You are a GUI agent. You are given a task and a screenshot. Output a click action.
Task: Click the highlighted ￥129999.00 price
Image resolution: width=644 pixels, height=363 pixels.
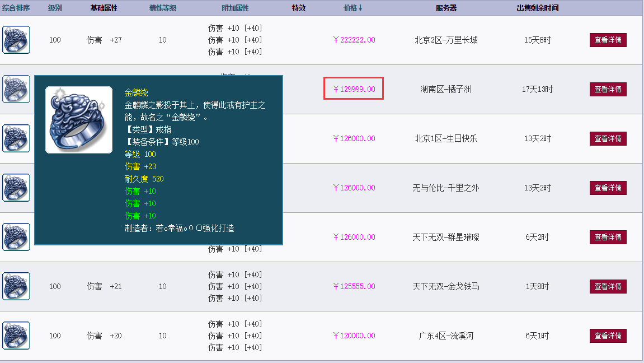353,89
